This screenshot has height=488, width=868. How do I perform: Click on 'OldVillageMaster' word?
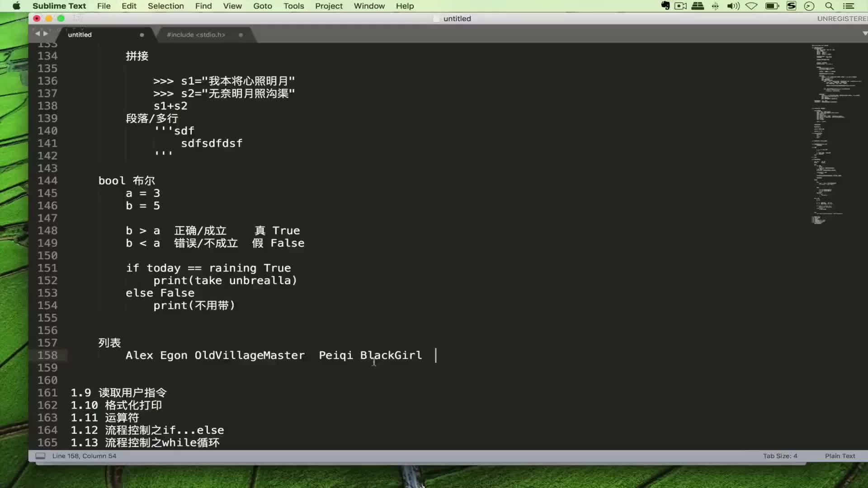point(250,356)
